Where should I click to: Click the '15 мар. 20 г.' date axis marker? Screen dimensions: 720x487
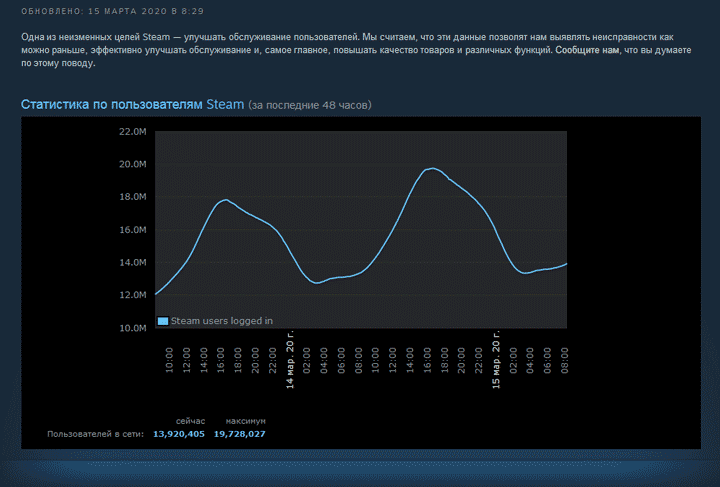(x=496, y=359)
